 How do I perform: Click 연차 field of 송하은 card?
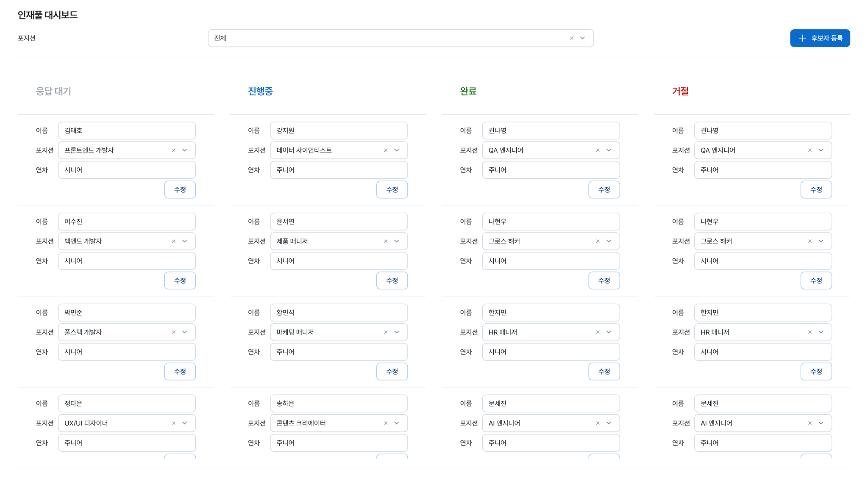339,443
